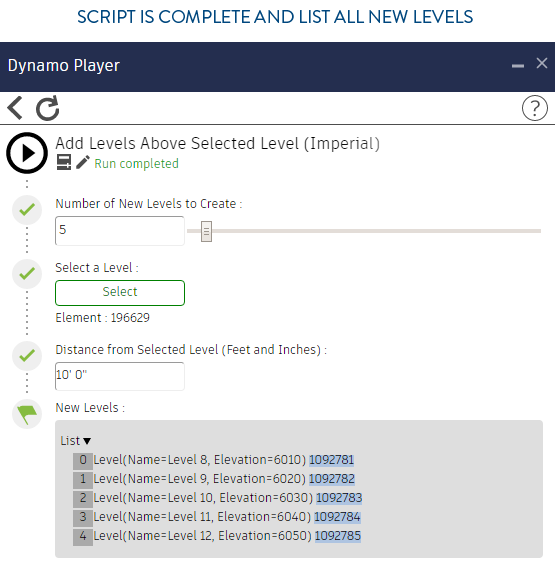Click the Select level button
This screenshot has height=562, width=555.
pos(120,292)
